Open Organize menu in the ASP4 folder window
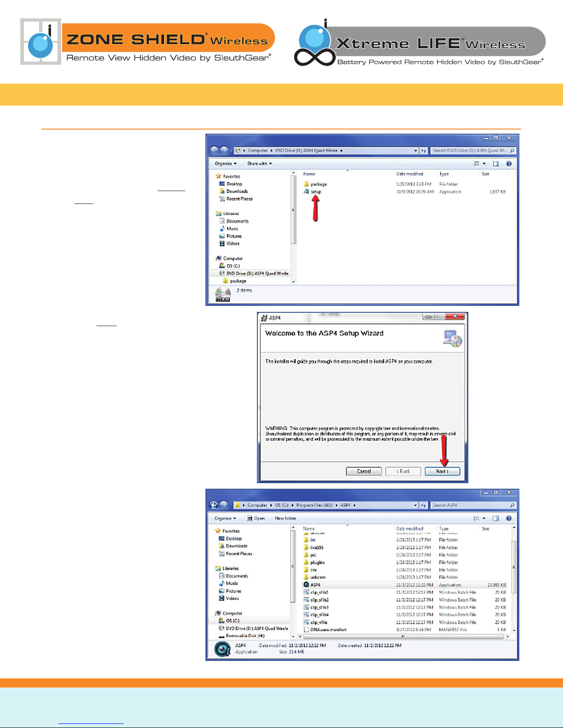This screenshot has height=728, width=563. (225, 518)
